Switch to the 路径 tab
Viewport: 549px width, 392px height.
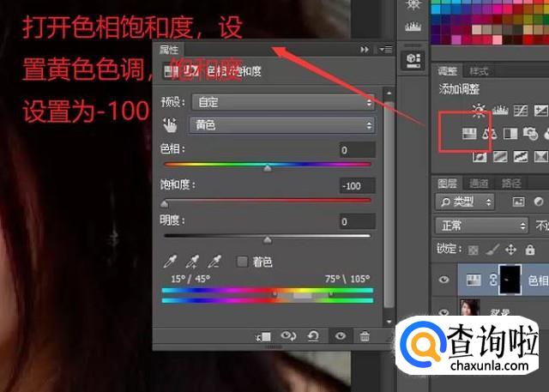(x=511, y=183)
